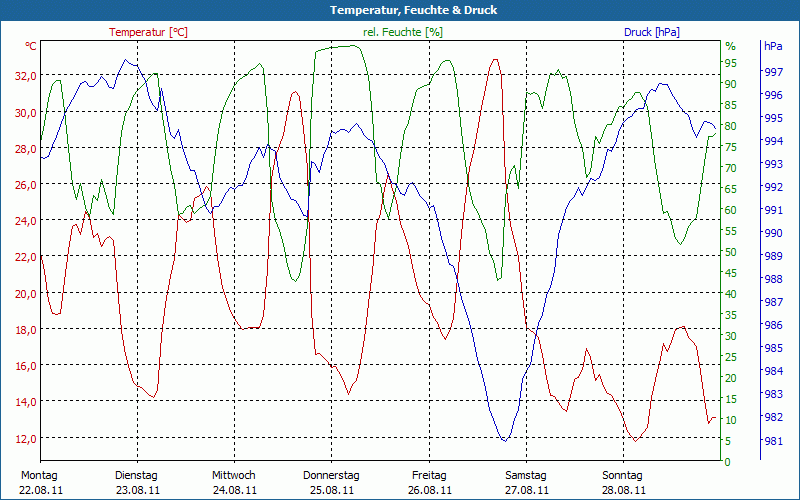This screenshot has width=800, height=500.
Task: Click the '50' humidity axis value
Action: [731, 252]
